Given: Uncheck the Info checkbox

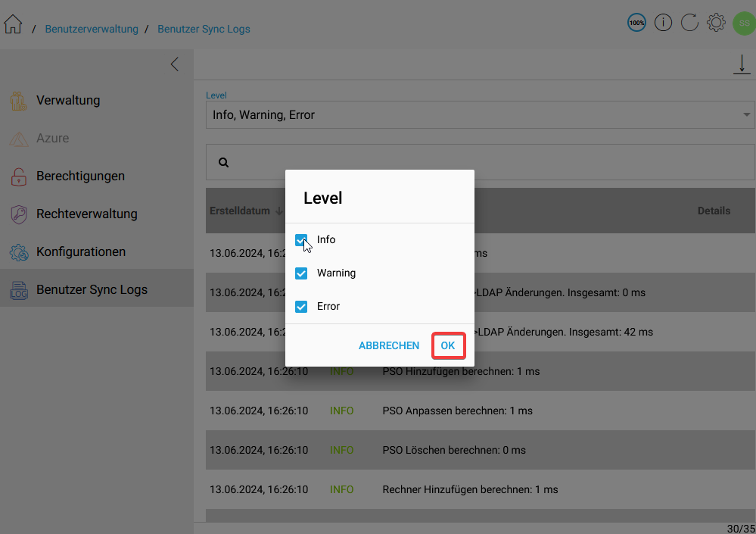Looking at the screenshot, I should [301, 240].
